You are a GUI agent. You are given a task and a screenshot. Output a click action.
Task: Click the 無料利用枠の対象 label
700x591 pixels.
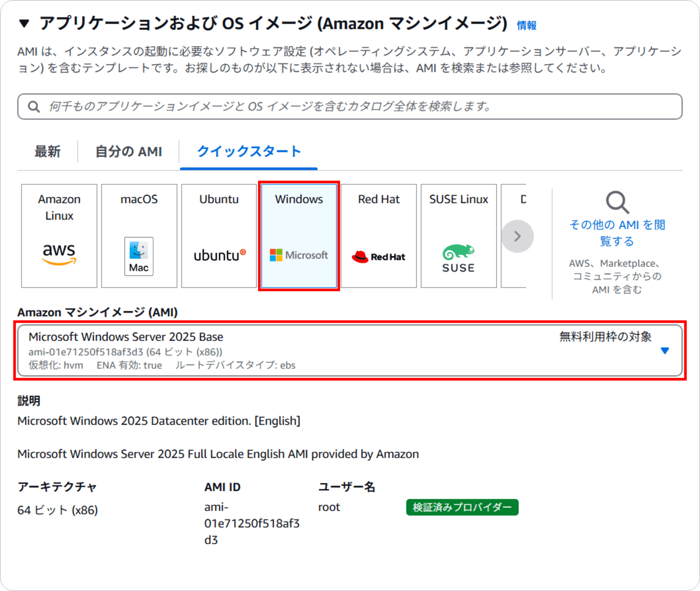(605, 336)
